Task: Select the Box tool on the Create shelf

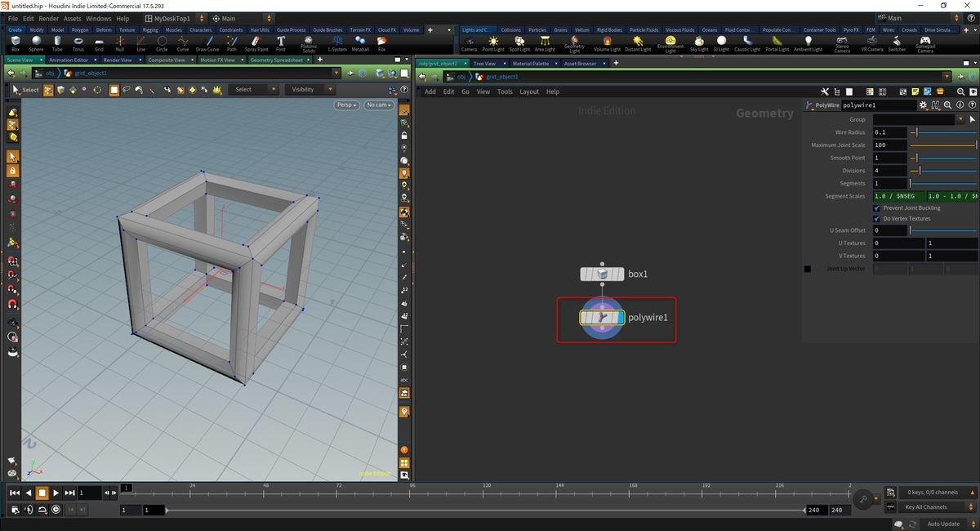Action: 14,42
